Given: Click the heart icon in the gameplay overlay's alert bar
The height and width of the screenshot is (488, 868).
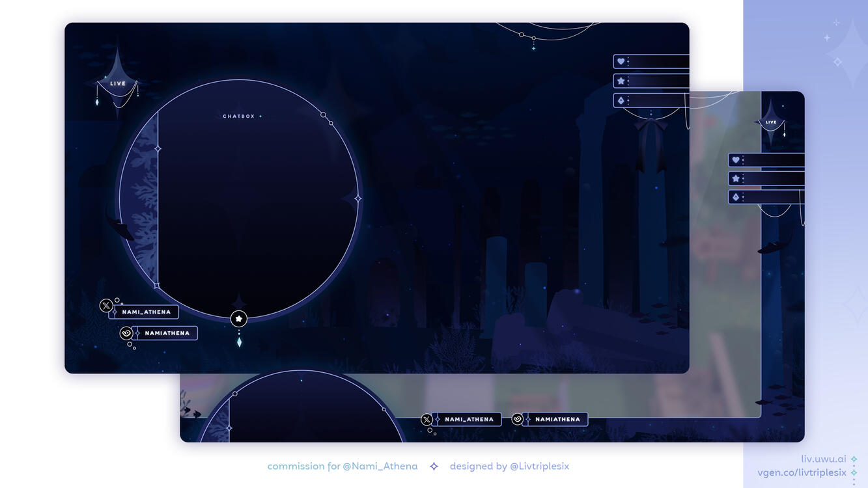Looking at the screenshot, I should tap(736, 160).
